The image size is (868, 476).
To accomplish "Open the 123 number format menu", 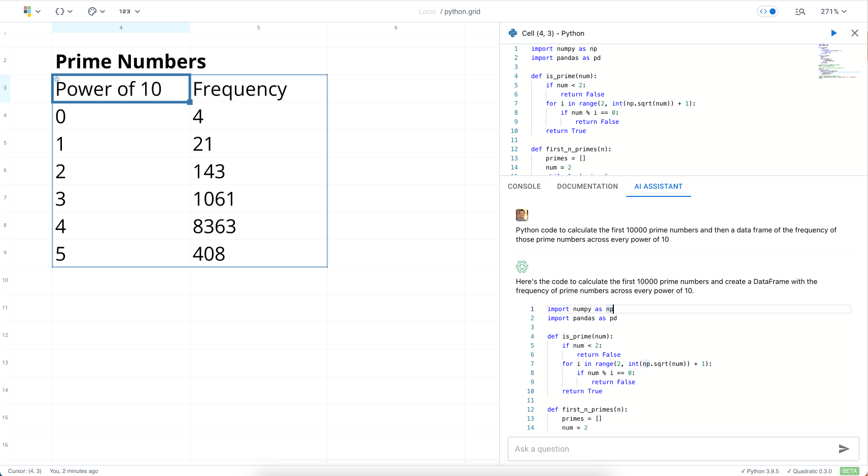I will pos(129,11).
